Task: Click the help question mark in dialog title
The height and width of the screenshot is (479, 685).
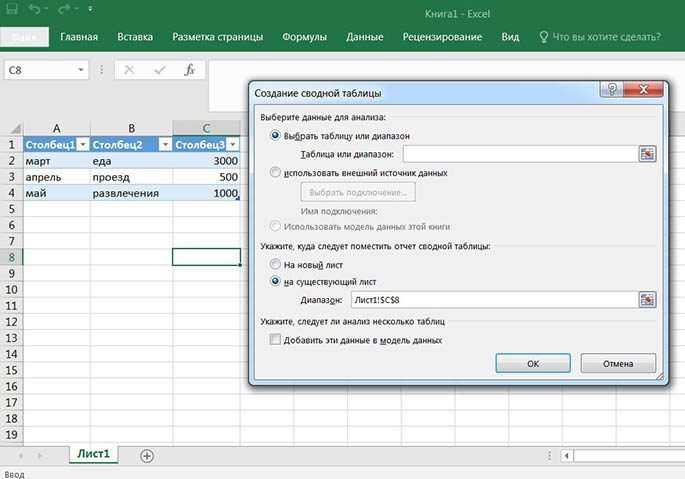Action: [x=612, y=89]
